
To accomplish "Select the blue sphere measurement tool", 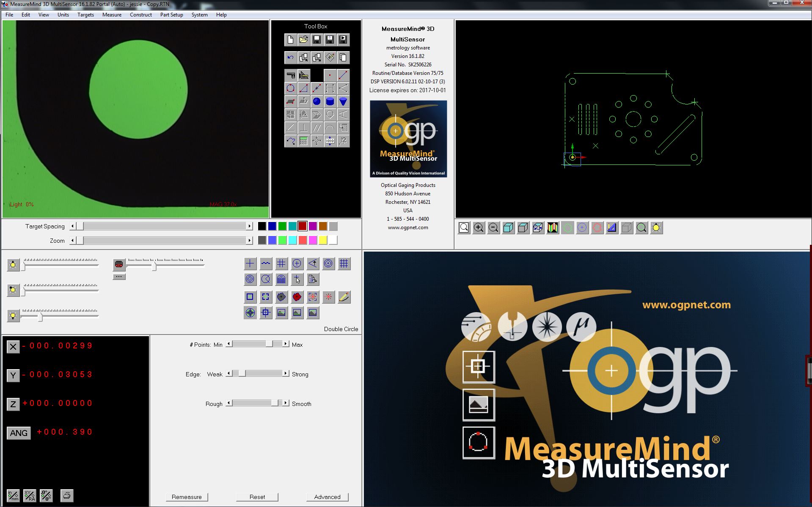I will click(317, 101).
